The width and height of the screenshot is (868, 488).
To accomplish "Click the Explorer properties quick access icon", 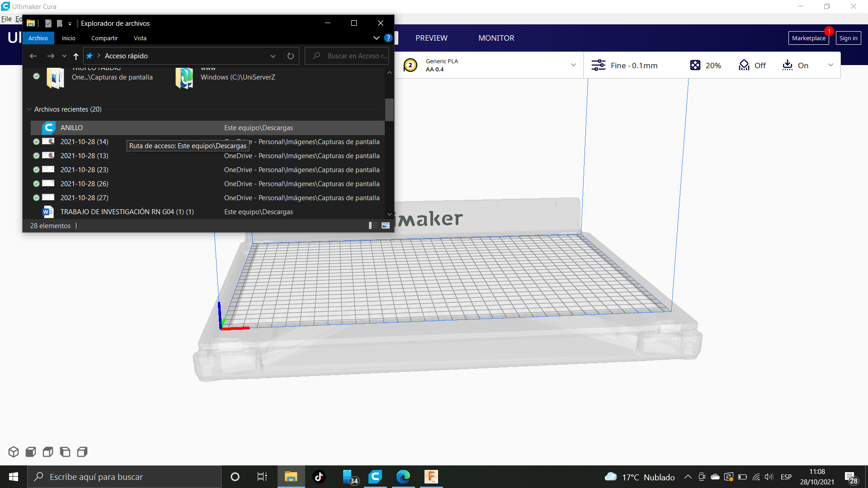I will (x=48, y=23).
